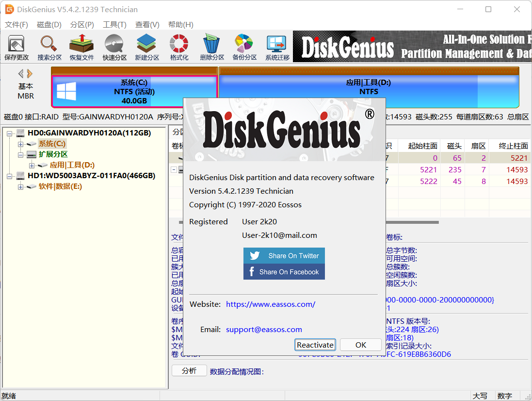Click the Facebook f icon
The image size is (532, 401).
tap(251, 272)
